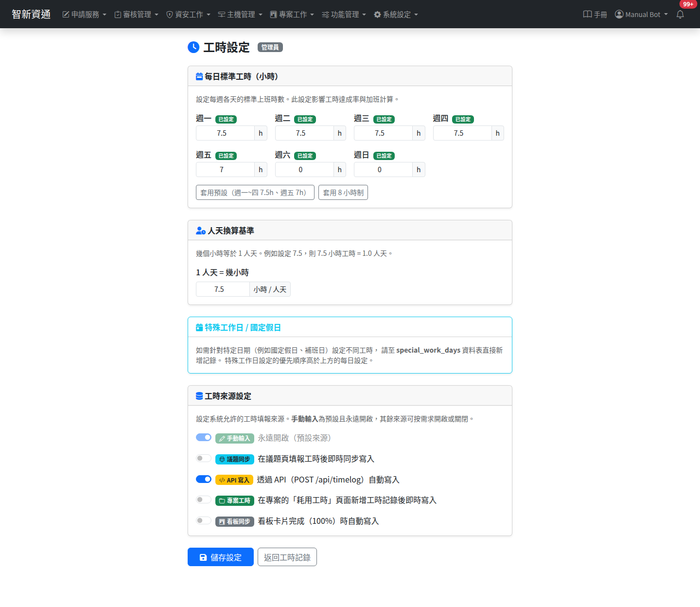Click the 已設定 badge for 週一
700x607 pixels.
226,119
